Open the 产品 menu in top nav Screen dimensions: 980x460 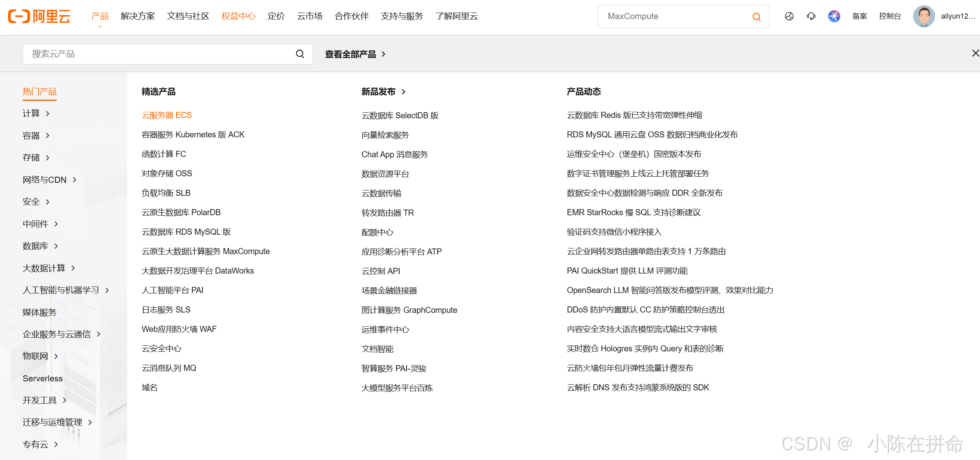point(100,16)
